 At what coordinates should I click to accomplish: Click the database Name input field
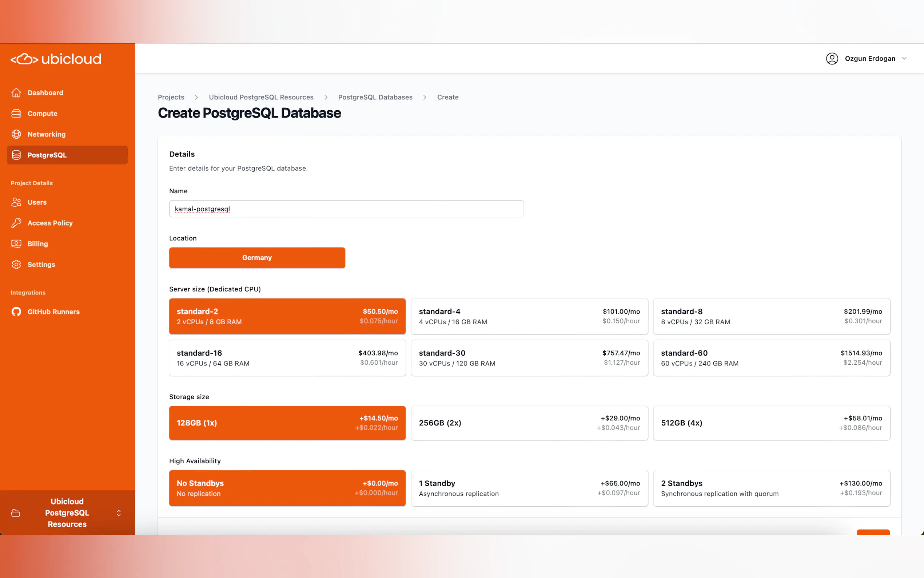[x=346, y=209]
